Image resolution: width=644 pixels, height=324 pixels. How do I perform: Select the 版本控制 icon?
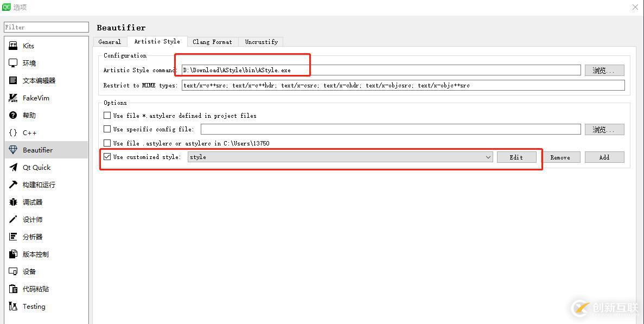tap(13, 254)
